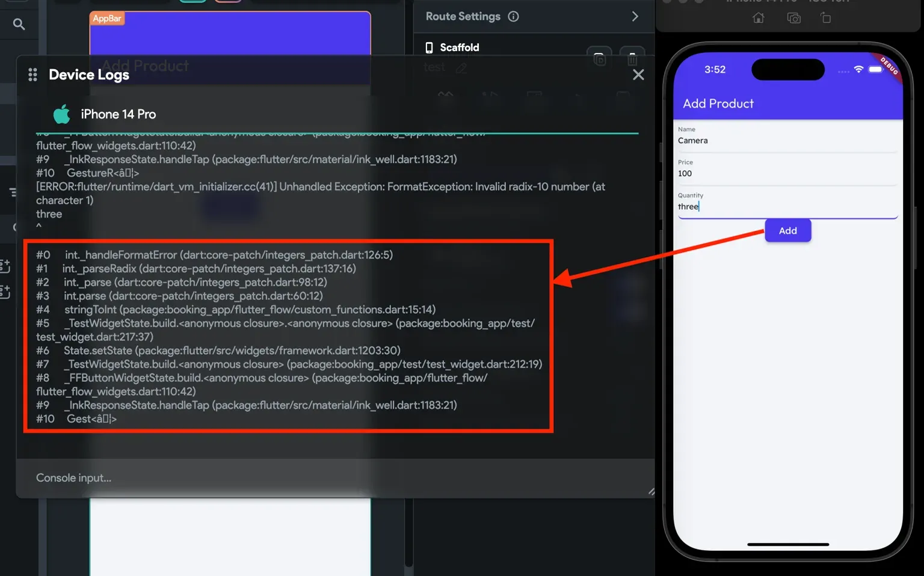Click the Add button in the phone preview
Image resolution: width=924 pixels, height=576 pixels.
pyautogui.click(x=788, y=231)
